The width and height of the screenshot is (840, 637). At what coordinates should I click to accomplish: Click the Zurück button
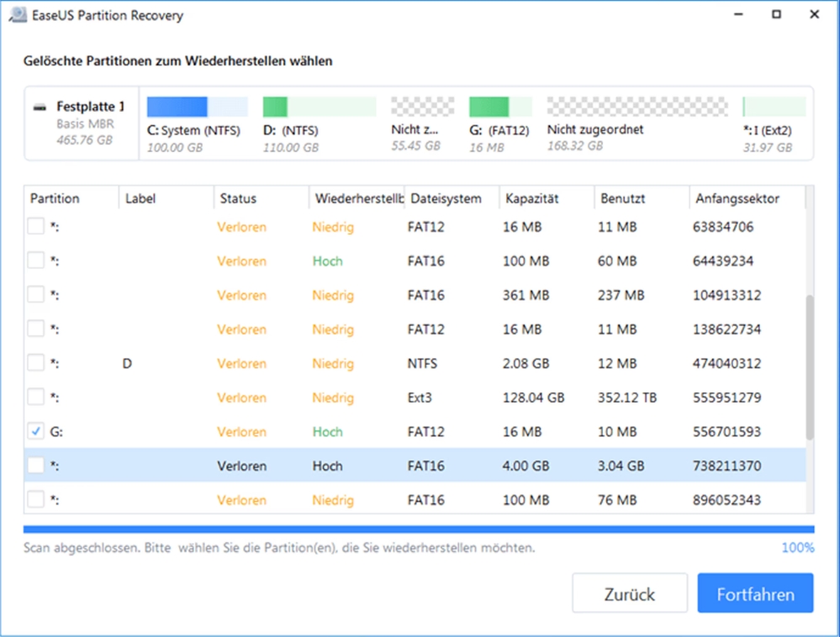click(629, 594)
